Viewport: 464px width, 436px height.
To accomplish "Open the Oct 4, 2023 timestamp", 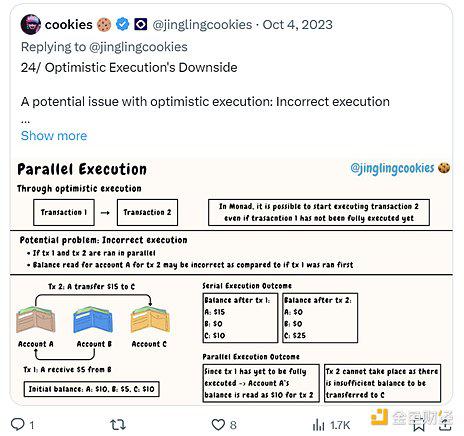I will (298, 25).
